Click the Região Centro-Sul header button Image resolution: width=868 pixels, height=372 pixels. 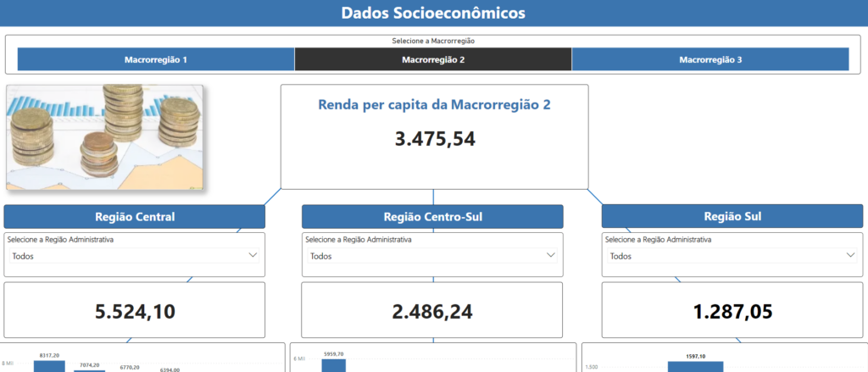click(x=432, y=216)
